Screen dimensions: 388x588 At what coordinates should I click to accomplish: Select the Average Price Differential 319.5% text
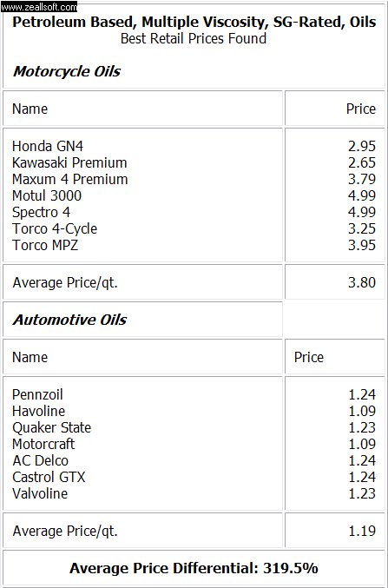point(194,568)
